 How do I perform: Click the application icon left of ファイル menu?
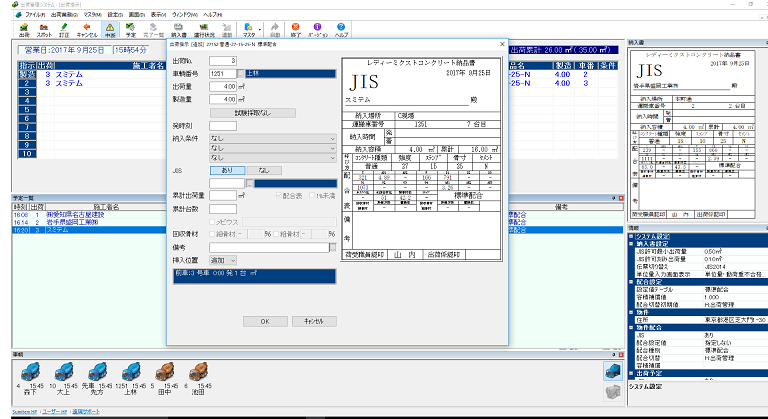point(18,15)
